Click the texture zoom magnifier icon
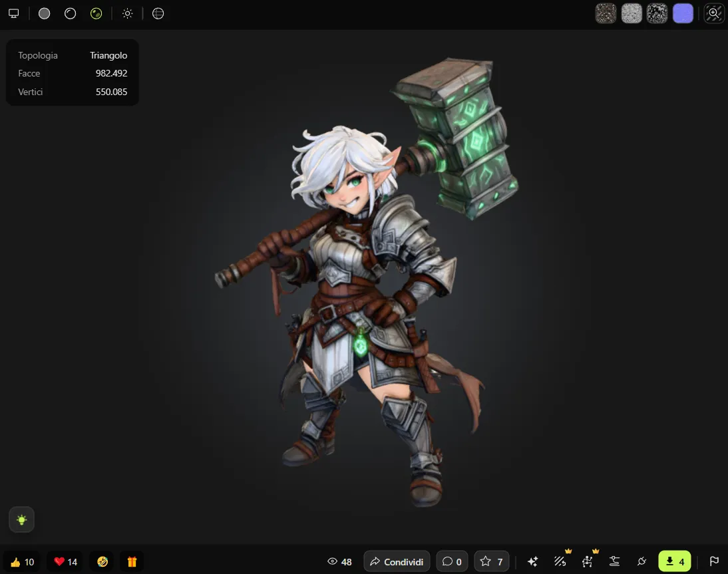The image size is (728, 574). pyautogui.click(x=714, y=13)
